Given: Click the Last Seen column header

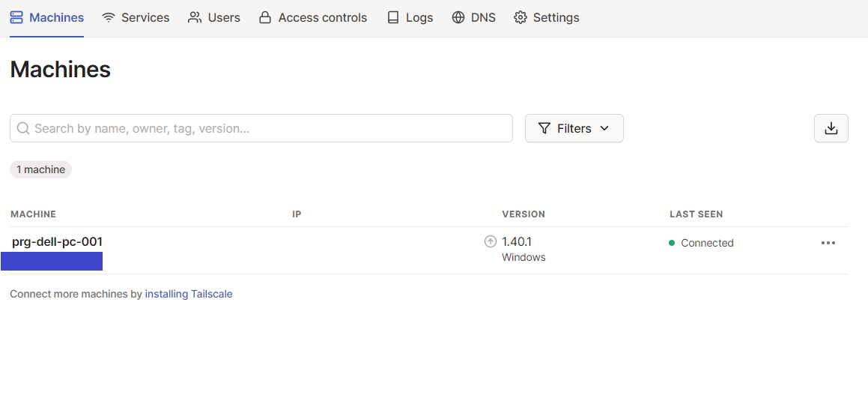Looking at the screenshot, I should [696, 214].
